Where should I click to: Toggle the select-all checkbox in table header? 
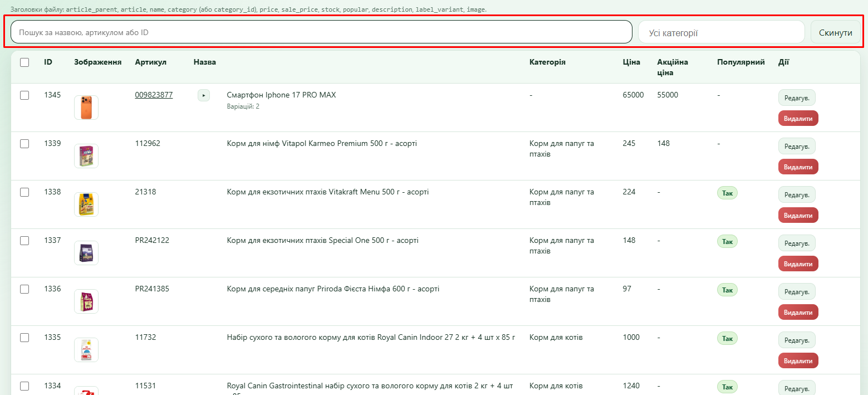[24, 62]
